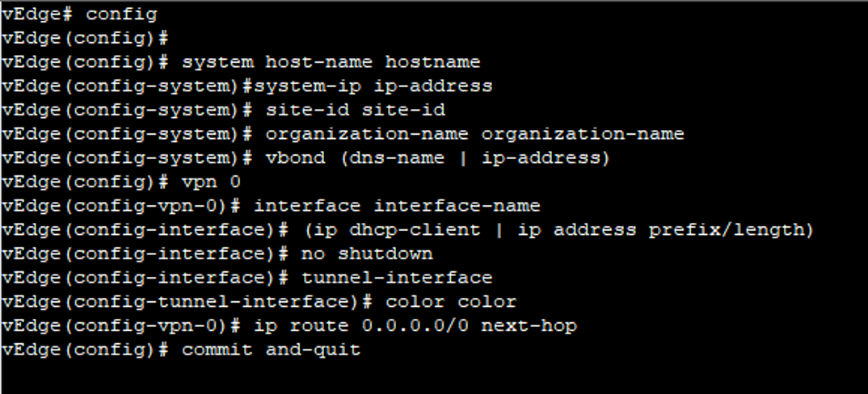Click blank terminal area below last command
This screenshot has width=868, height=394.
[x=434, y=377]
